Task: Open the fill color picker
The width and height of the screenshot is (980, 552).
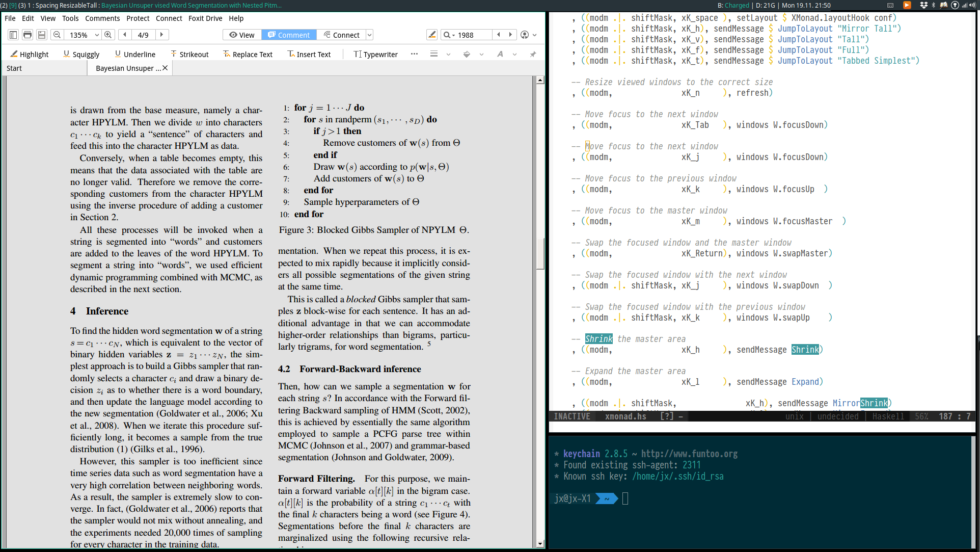Action: pyautogui.click(x=467, y=54)
